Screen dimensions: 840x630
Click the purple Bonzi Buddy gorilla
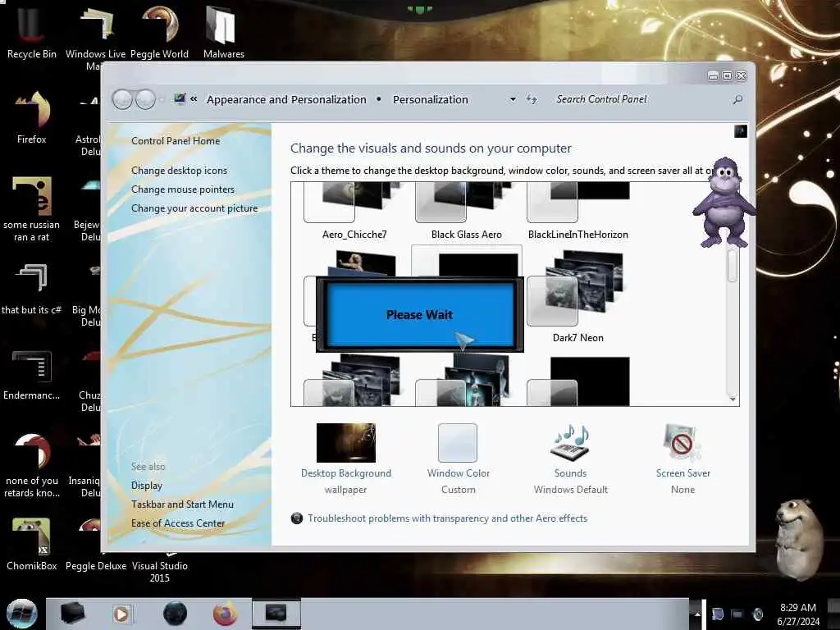coord(724,203)
